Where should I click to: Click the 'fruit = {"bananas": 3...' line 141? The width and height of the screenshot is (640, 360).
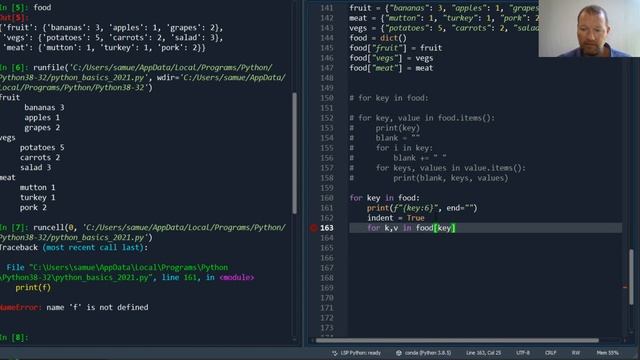click(x=444, y=8)
